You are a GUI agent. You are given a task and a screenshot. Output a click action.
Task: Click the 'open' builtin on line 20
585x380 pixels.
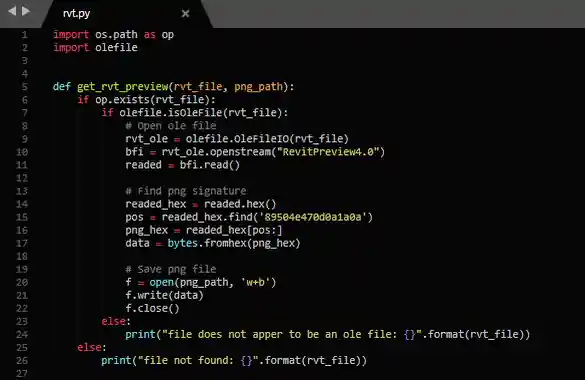coord(162,283)
